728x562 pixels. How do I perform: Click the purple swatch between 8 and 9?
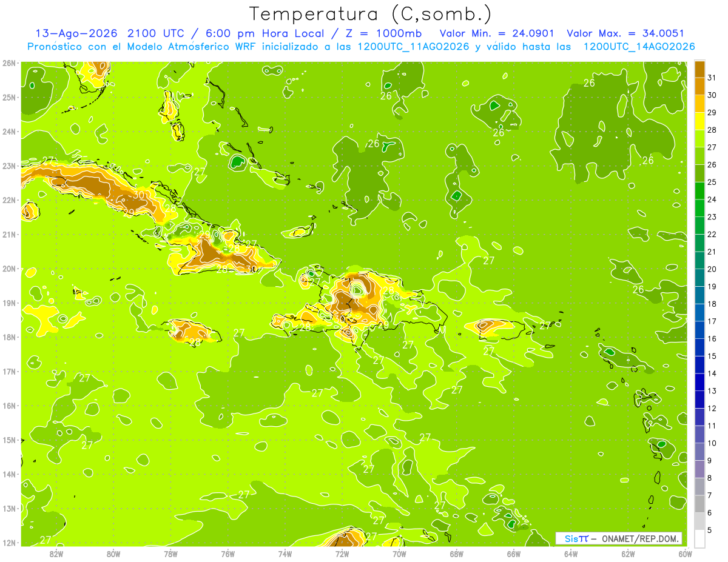pyautogui.click(x=699, y=469)
